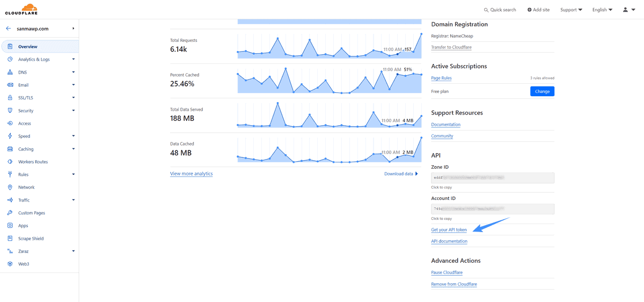Viewport: 644px width, 302px height.
Task: Click the Percent Cached chart
Action: (x=330, y=80)
